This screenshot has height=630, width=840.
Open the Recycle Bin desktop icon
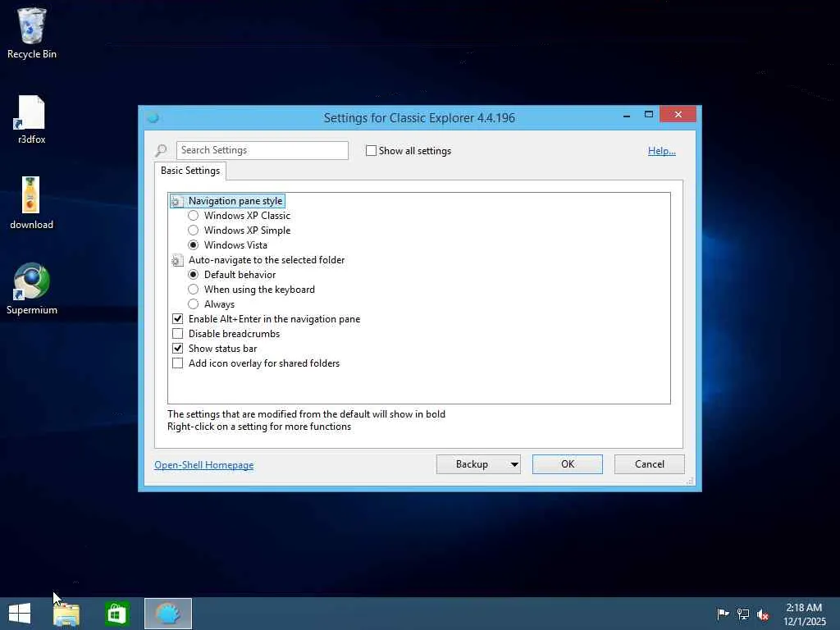tap(32, 33)
